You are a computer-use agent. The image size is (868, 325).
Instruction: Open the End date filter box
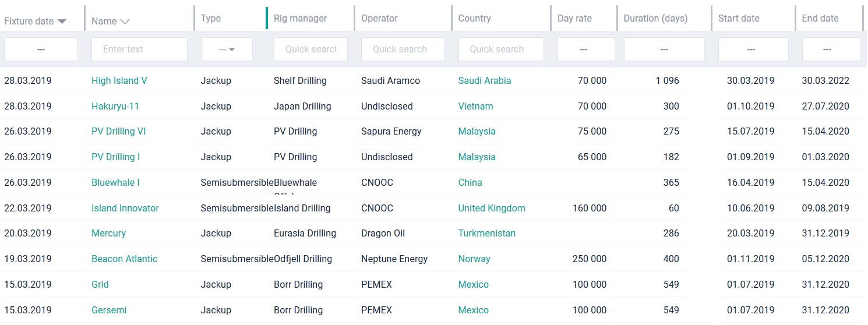point(831,50)
